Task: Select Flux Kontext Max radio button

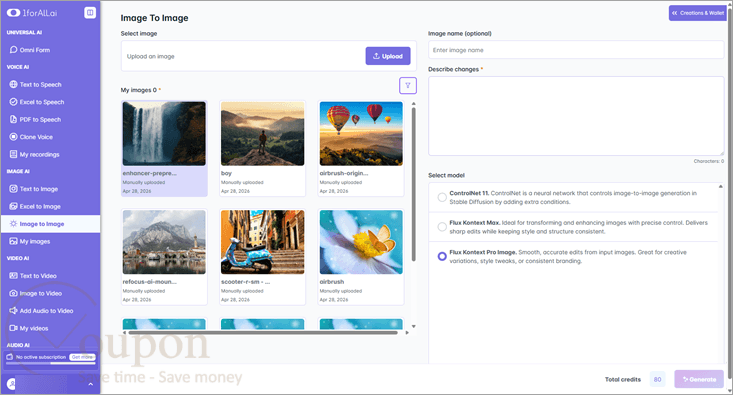Action: pos(442,227)
